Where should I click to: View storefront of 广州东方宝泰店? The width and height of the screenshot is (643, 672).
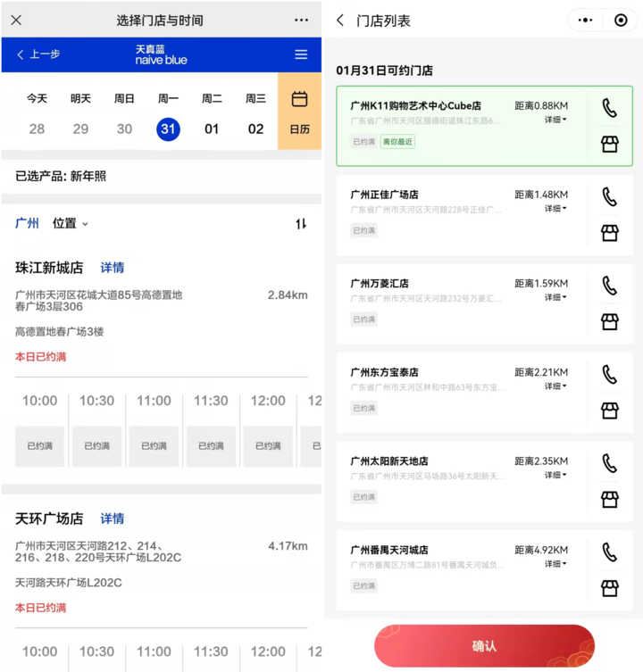pyautogui.click(x=610, y=411)
